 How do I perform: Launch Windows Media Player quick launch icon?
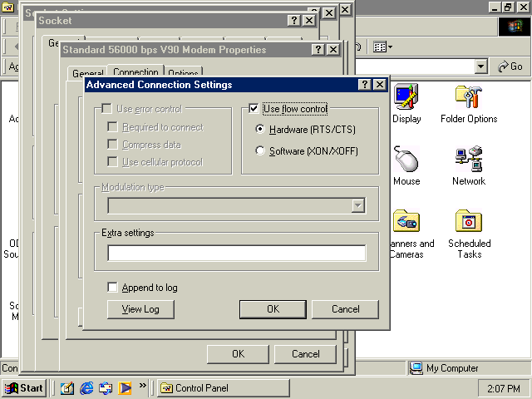click(125, 388)
